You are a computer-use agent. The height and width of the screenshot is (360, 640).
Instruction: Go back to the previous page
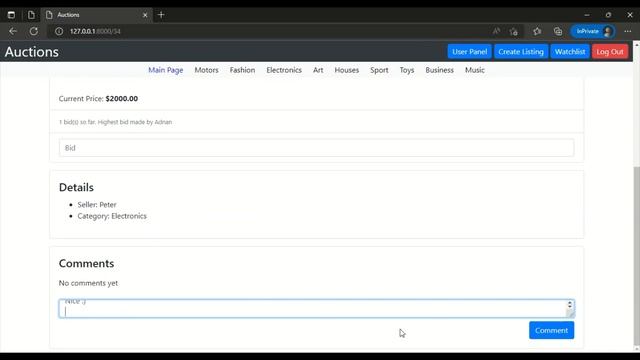point(13,31)
